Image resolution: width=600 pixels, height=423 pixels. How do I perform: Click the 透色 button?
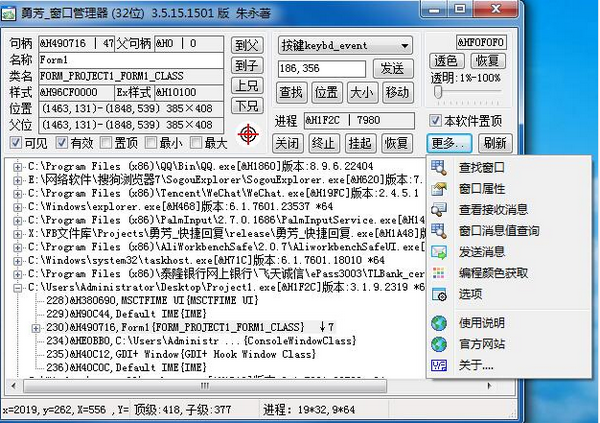pyautogui.click(x=446, y=60)
